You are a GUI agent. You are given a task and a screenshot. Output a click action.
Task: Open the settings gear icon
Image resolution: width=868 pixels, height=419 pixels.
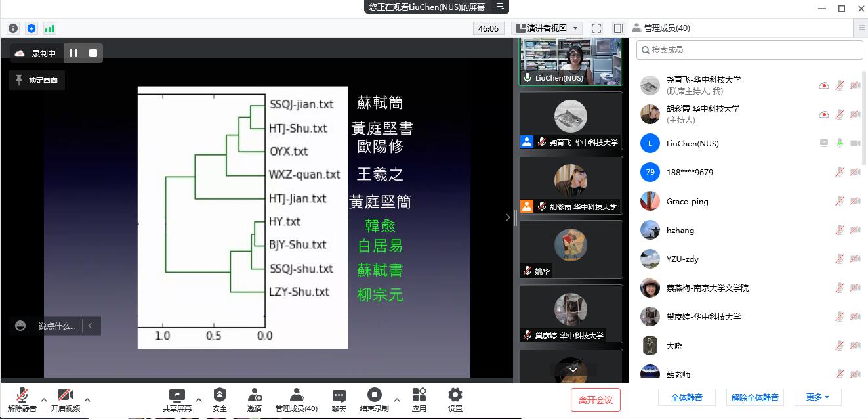pos(455,395)
